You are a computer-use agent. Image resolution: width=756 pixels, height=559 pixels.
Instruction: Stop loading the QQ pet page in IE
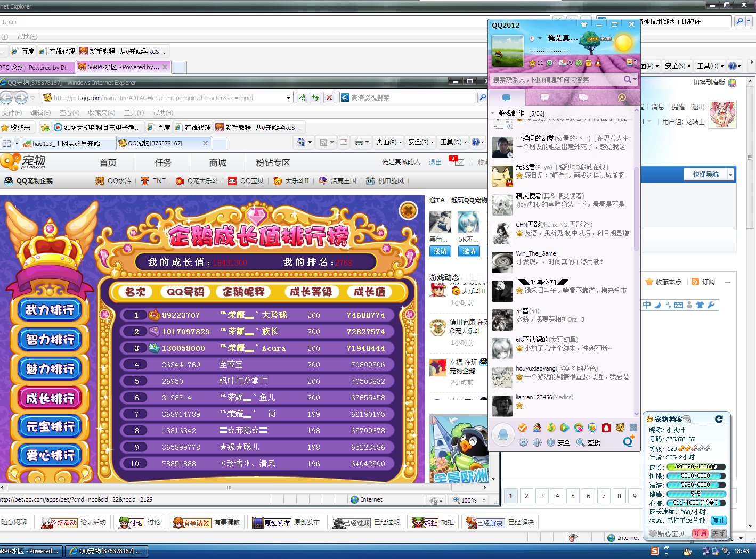(x=329, y=97)
